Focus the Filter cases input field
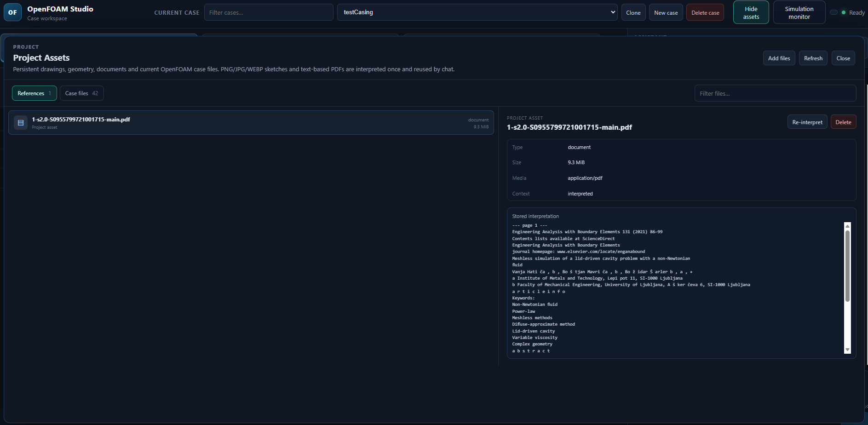868x425 pixels. click(x=269, y=12)
